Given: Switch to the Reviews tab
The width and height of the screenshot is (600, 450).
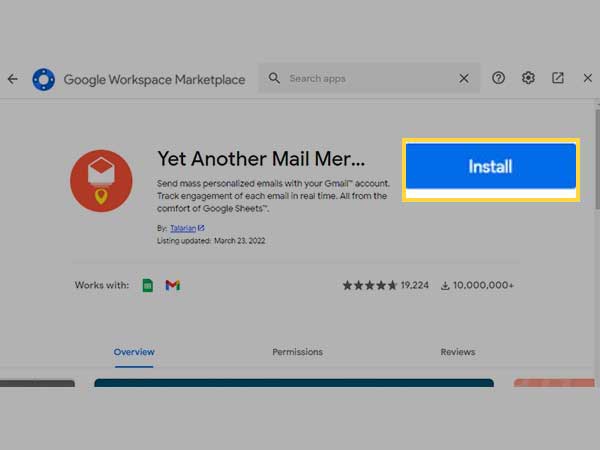Looking at the screenshot, I should point(458,352).
